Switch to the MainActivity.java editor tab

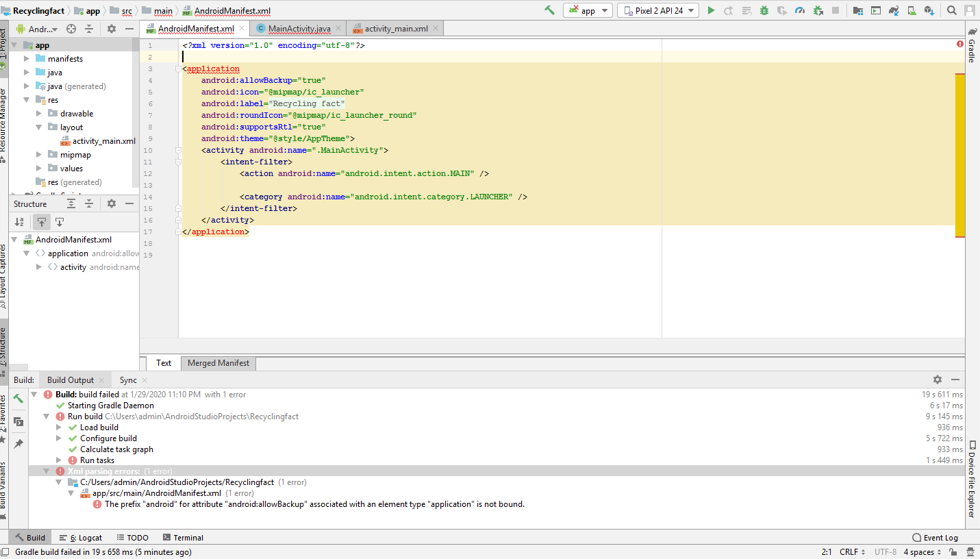tap(299, 29)
